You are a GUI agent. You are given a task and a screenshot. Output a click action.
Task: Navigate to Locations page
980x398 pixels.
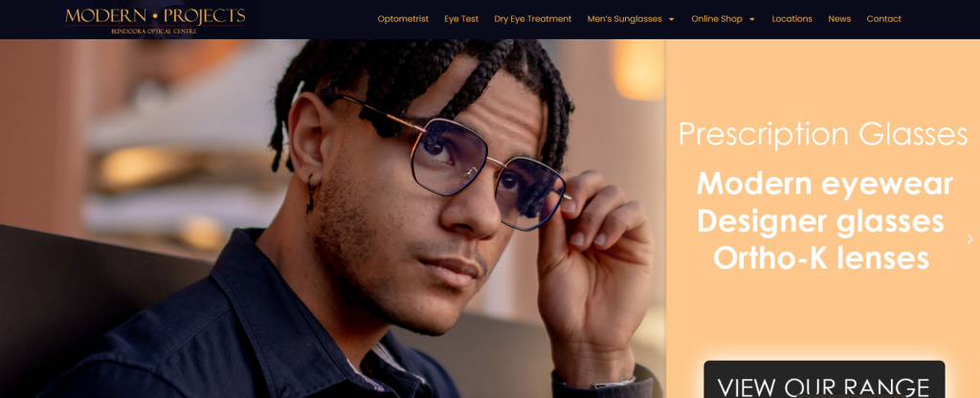(x=791, y=19)
